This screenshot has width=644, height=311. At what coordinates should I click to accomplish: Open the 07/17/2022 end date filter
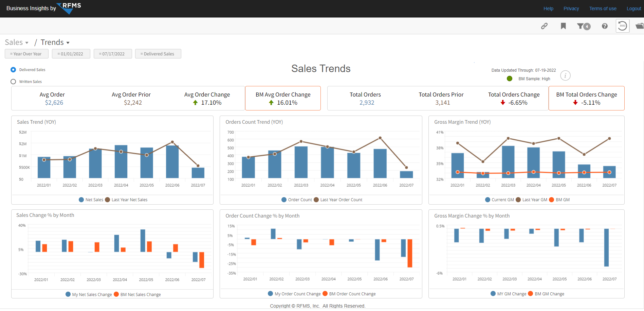tap(112, 54)
